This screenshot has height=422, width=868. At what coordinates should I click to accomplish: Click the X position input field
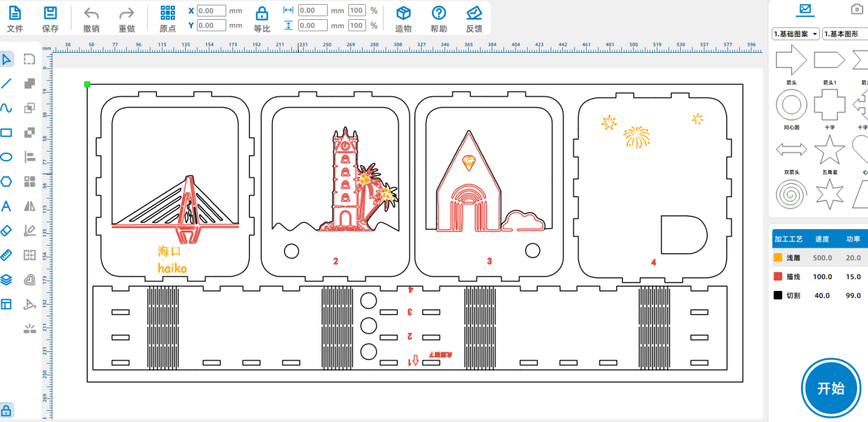[x=211, y=11]
